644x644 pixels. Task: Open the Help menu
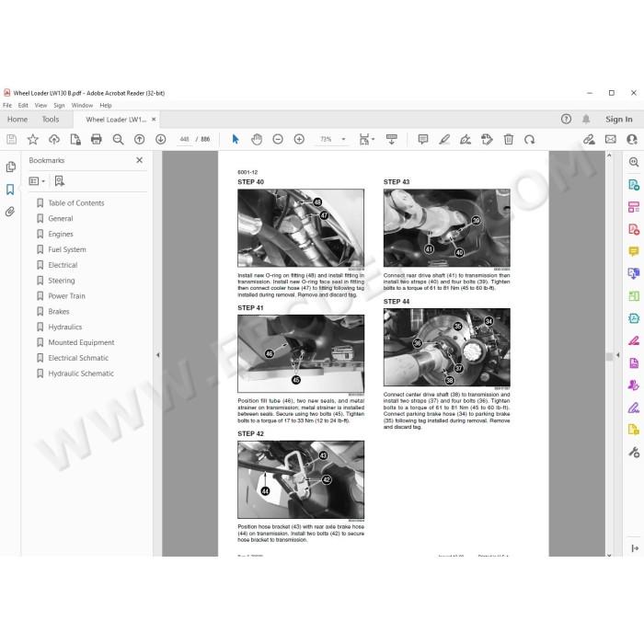coord(106,106)
